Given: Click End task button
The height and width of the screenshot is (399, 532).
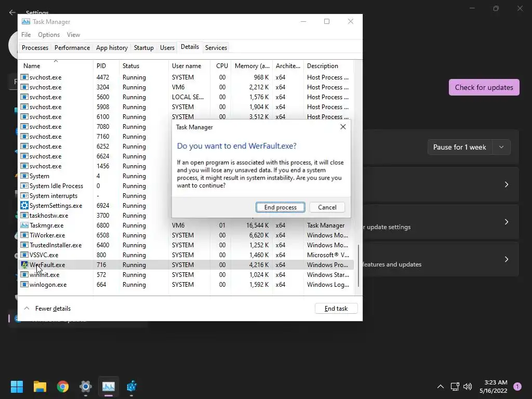Looking at the screenshot, I should click(x=336, y=309).
